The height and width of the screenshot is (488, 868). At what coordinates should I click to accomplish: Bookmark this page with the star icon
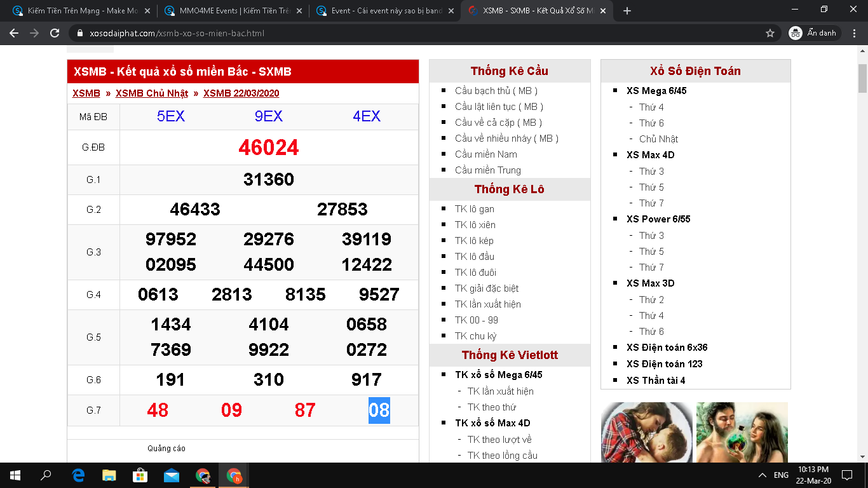point(770,33)
